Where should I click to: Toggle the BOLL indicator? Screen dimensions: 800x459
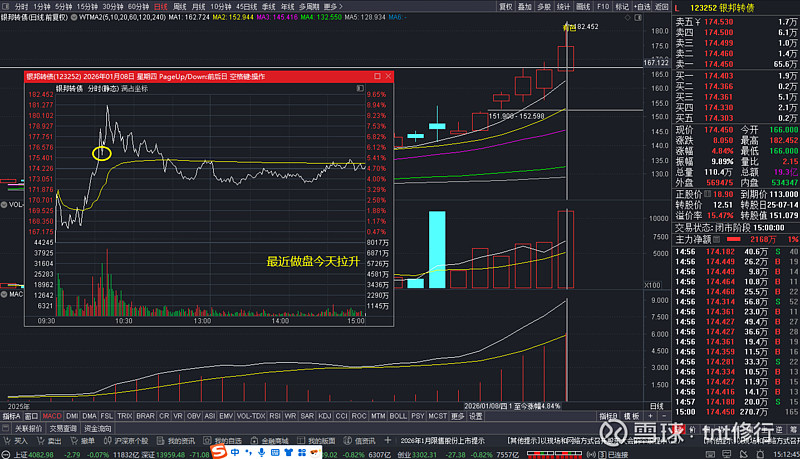point(397,415)
